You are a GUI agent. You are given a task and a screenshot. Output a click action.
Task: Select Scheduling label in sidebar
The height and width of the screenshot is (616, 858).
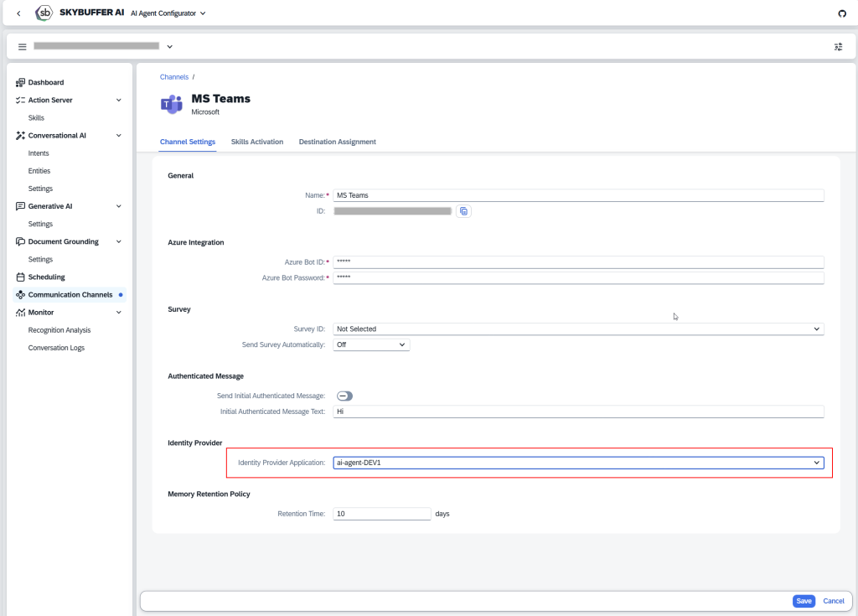[47, 277]
